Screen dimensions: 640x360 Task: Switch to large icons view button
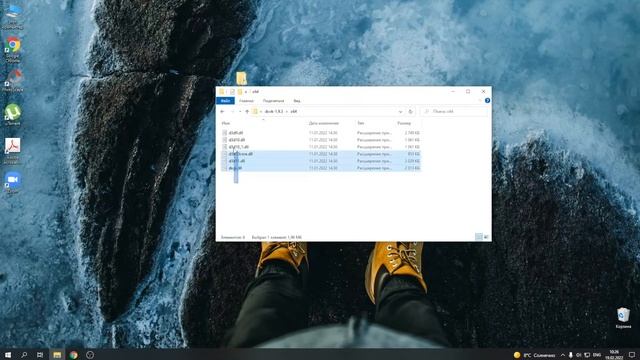click(486, 237)
